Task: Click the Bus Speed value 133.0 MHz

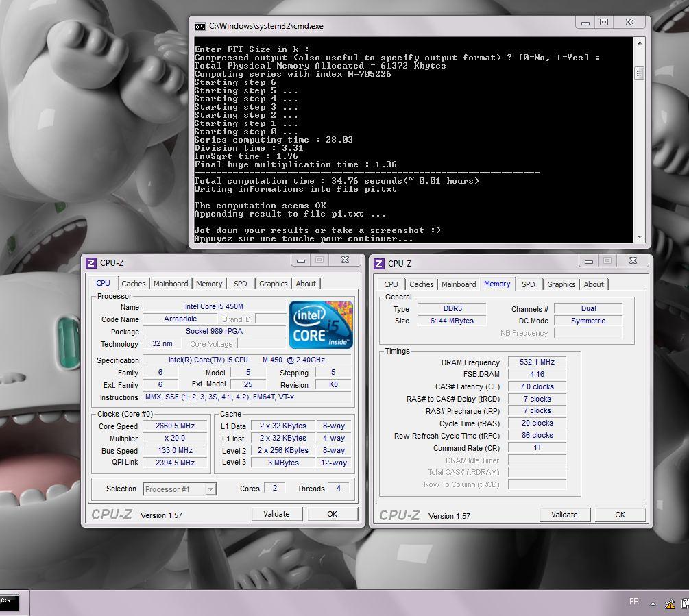Action: click(x=175, y=450)
